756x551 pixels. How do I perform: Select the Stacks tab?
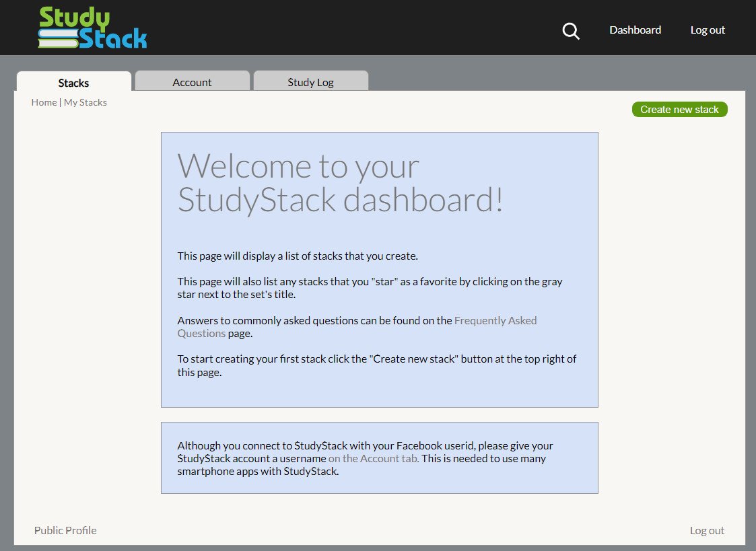73,83
